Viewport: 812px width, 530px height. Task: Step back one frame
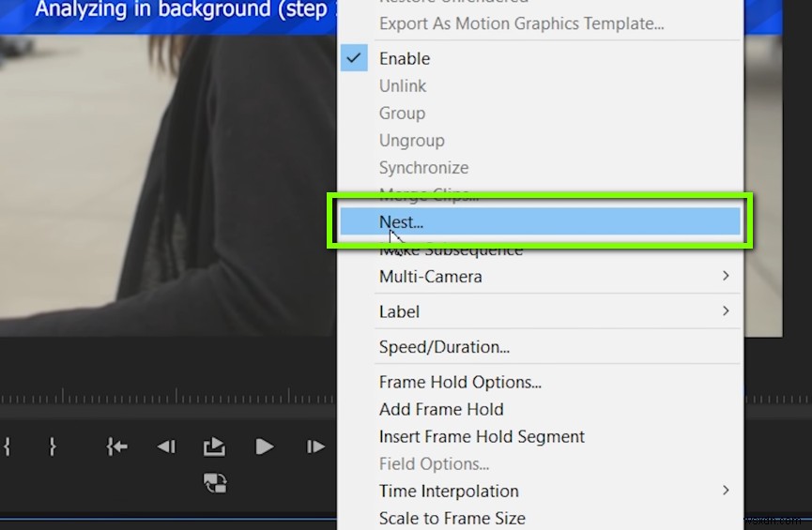tap(167, 447)
